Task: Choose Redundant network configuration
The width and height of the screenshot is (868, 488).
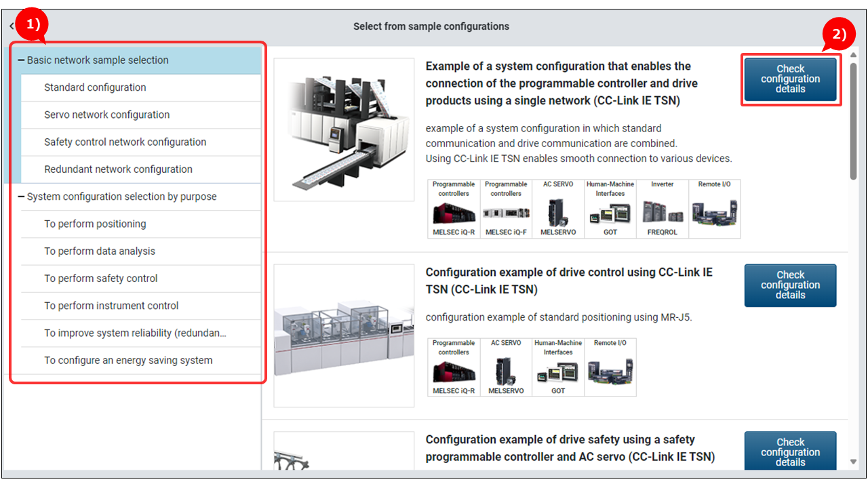Action: click(141, 169)
